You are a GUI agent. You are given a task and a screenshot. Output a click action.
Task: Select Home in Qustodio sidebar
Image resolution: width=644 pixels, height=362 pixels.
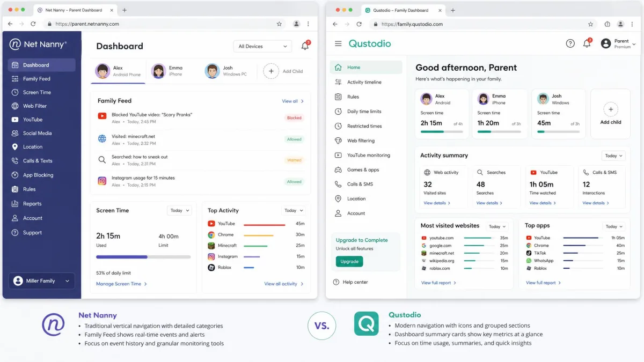[366, 68]
